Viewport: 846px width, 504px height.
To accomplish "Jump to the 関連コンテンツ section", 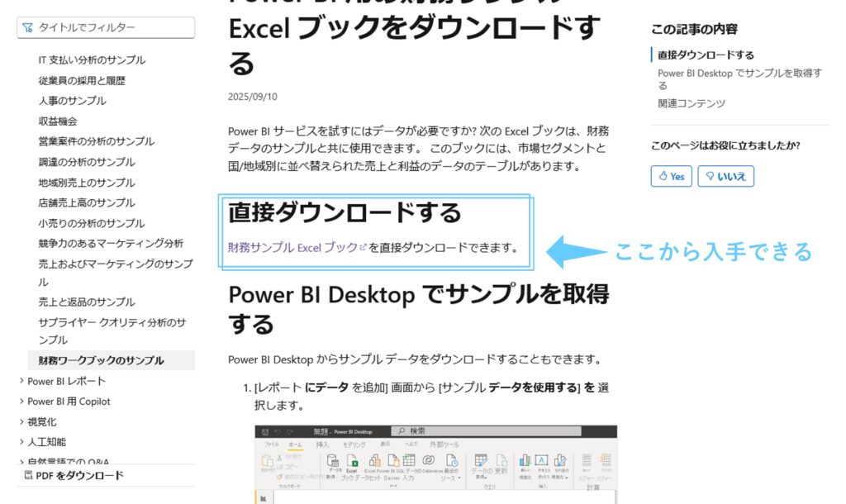I will tap(691, 103).
